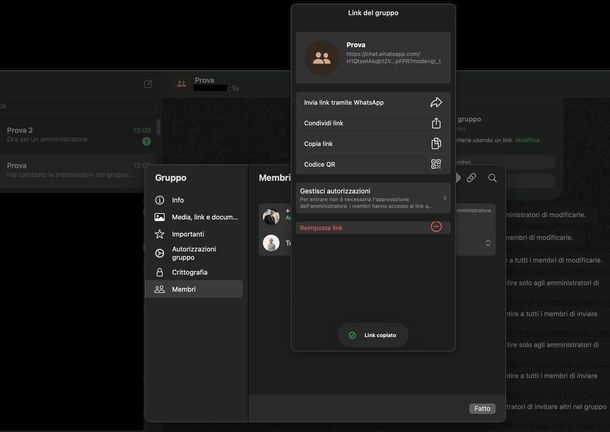Choose the Condividi link option
This screenshot has width=610, height=432.
point(373,123)
